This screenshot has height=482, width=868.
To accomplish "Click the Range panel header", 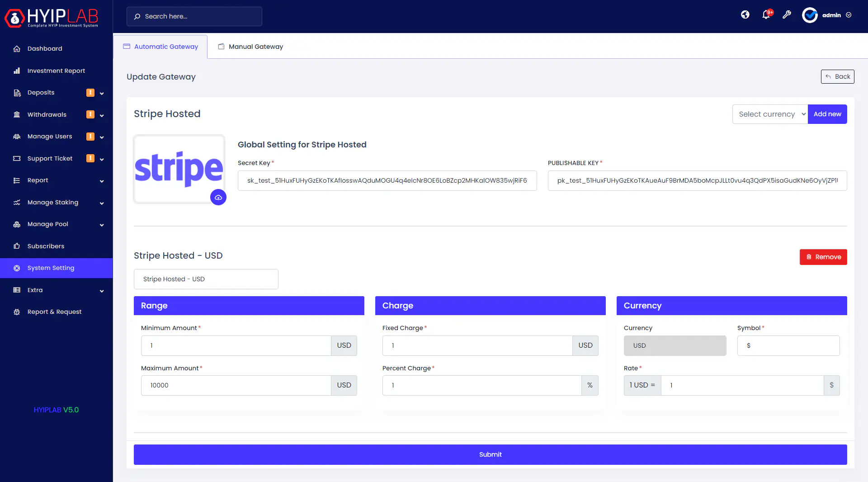I will (x=249, y=306).
